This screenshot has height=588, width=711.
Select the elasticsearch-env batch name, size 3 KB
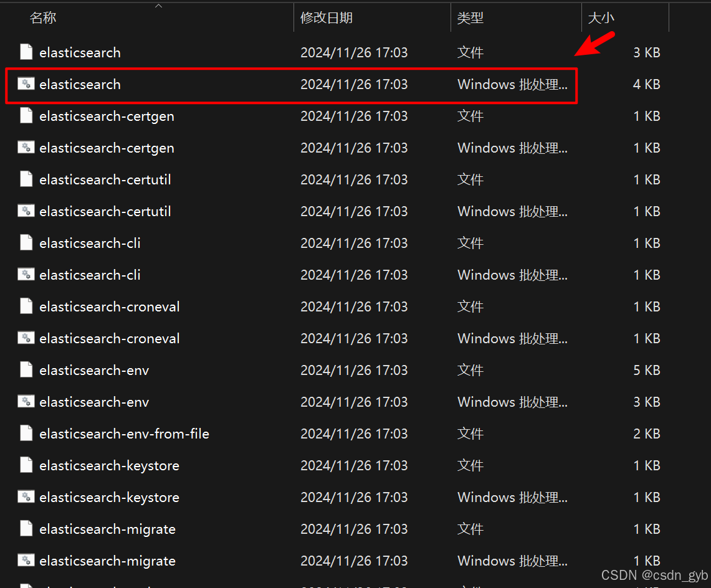click(94, 402)
